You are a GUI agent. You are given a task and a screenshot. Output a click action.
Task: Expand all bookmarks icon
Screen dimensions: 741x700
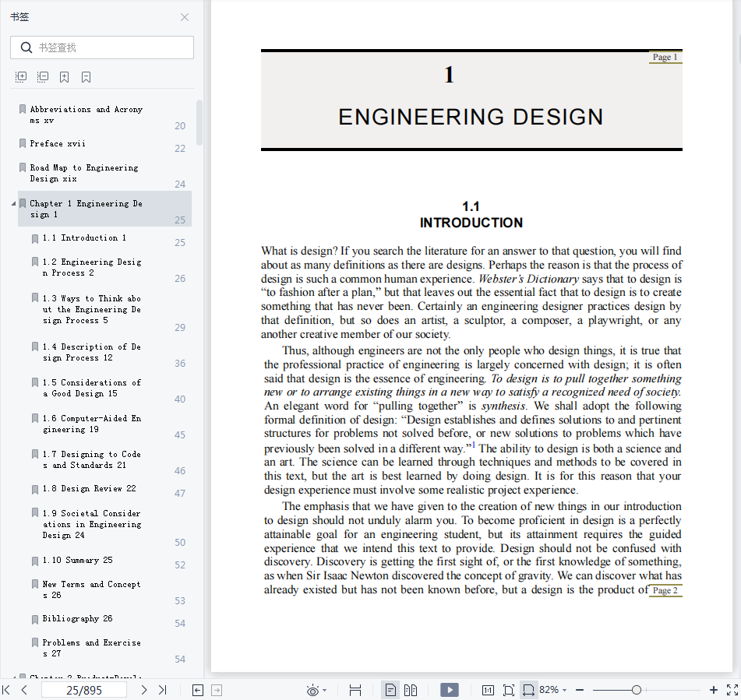(21, 77)
